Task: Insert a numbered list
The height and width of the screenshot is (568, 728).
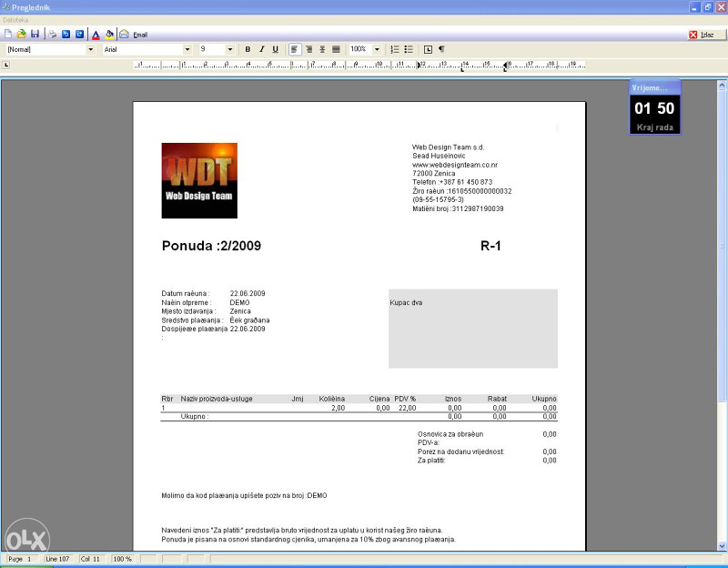Action: [395, 49]
